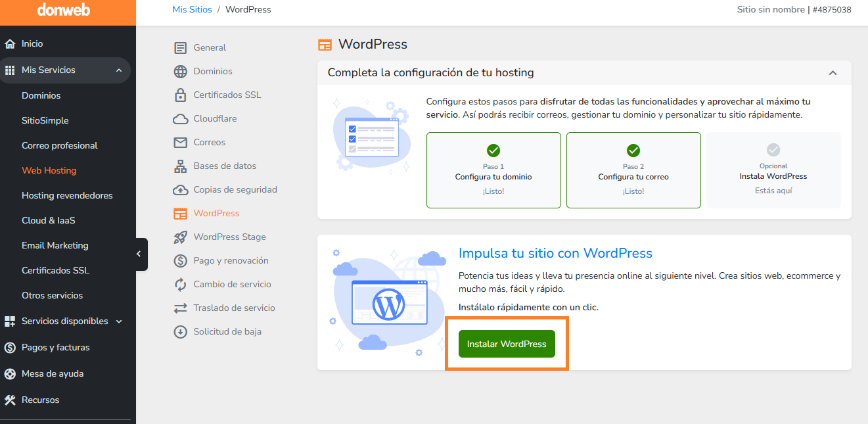Click the orange WordPress icon in site menu
The height and width of the screenshot is (424, 868).
click(180, 214)
